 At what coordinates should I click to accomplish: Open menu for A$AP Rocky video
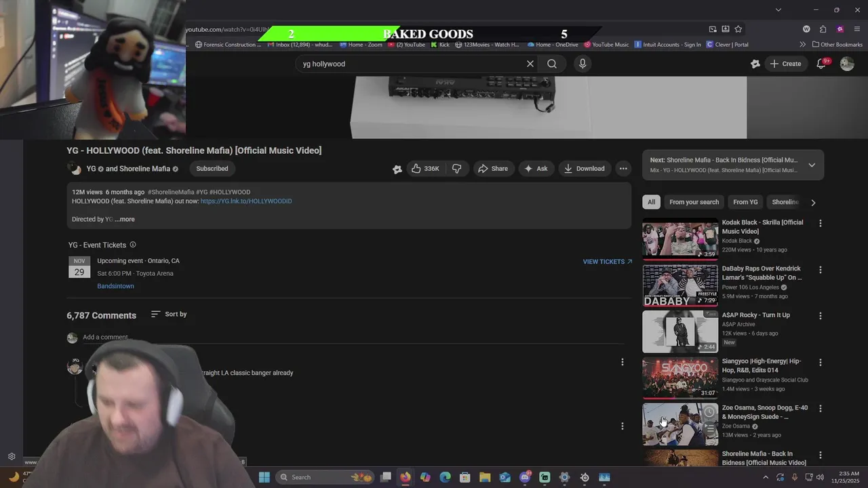(821, 316)
